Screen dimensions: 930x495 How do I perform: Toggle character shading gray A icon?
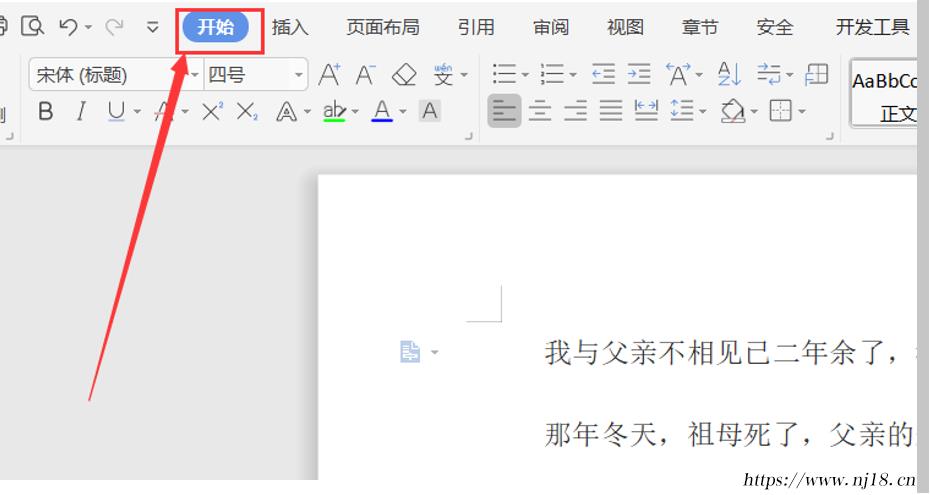coord(430,111)
